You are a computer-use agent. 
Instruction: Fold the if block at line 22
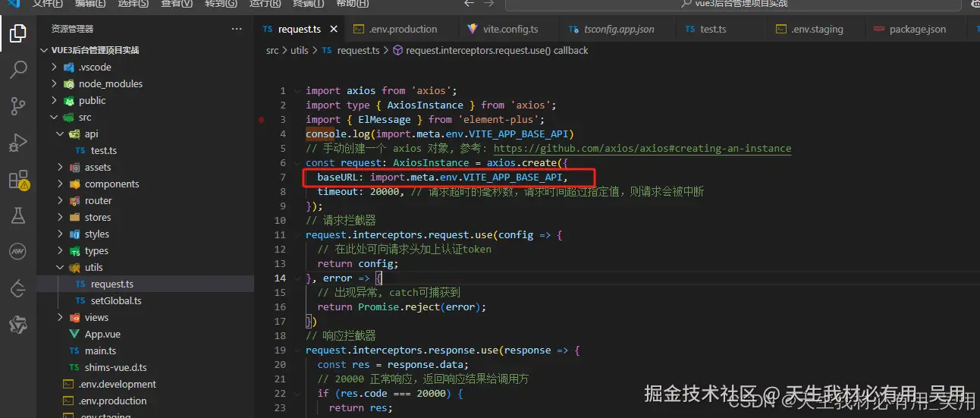[297, 393]
